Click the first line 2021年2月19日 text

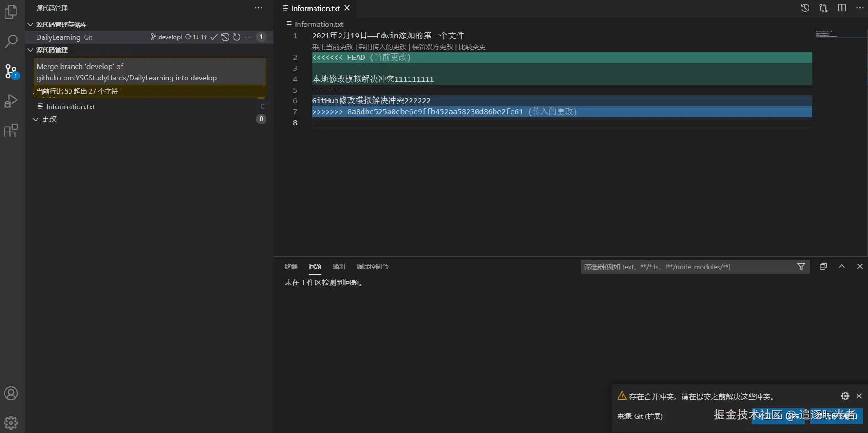coord(388,36)
